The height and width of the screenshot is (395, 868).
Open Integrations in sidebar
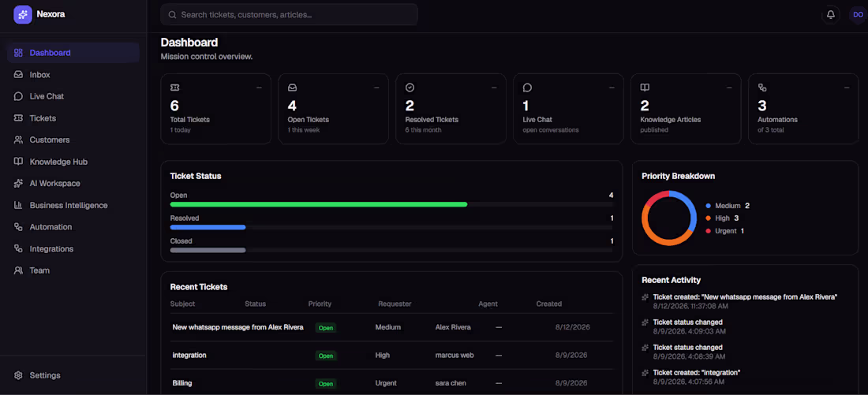73,249
